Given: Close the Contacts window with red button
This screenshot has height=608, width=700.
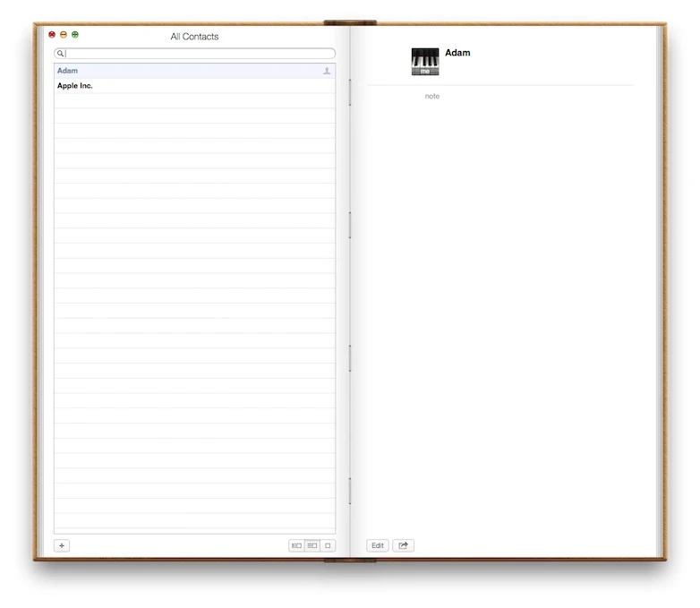Looking at the screenshot, I should coord(52,34).
